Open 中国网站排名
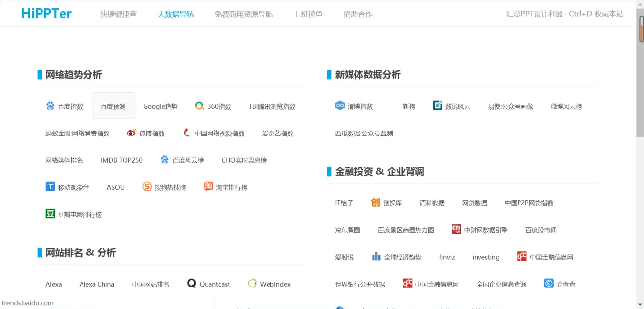The height and width of the screenshot is (309, 644). point(151,284)
